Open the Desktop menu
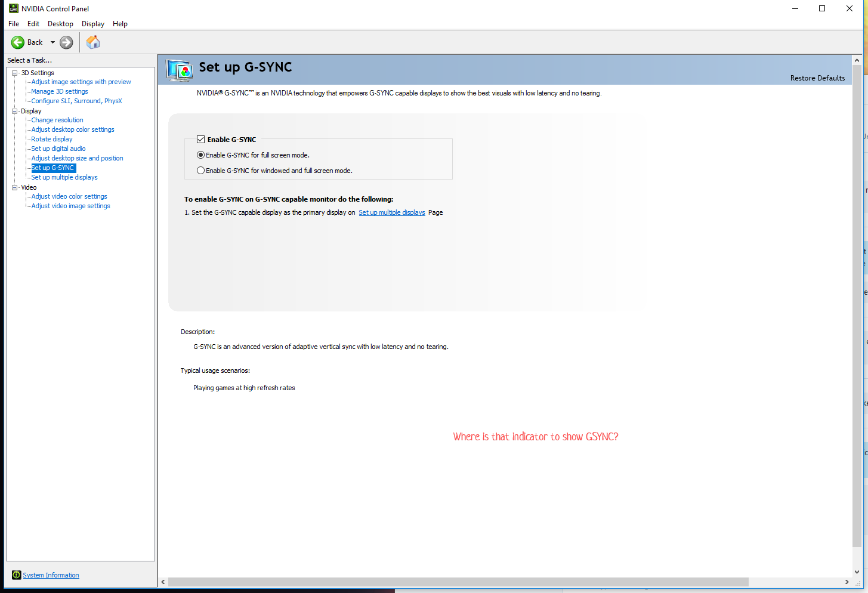The width and height of the screenshot is (868, 593). coord(60,24)
